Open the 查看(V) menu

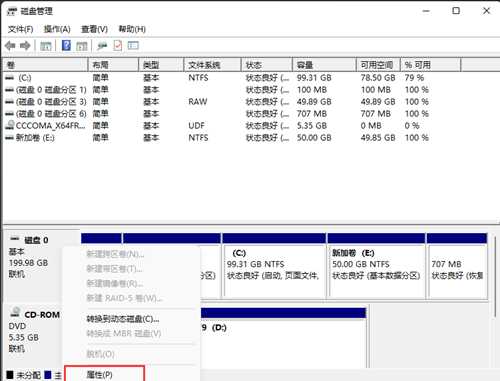click(x=94, y=29)
